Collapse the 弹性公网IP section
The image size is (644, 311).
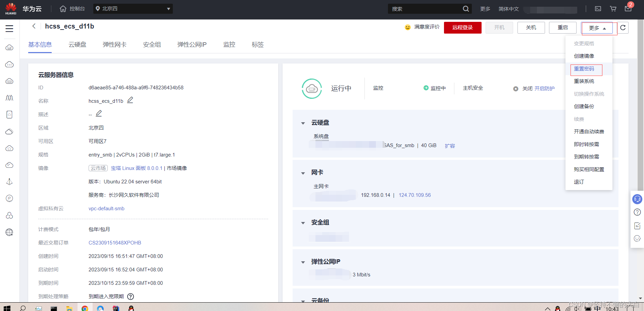click(x=303, y=262)
